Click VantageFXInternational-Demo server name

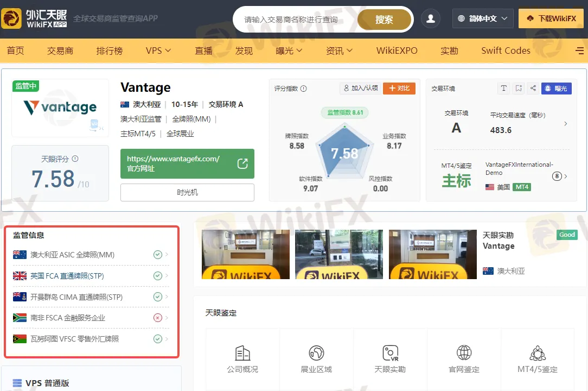point(519,169)
